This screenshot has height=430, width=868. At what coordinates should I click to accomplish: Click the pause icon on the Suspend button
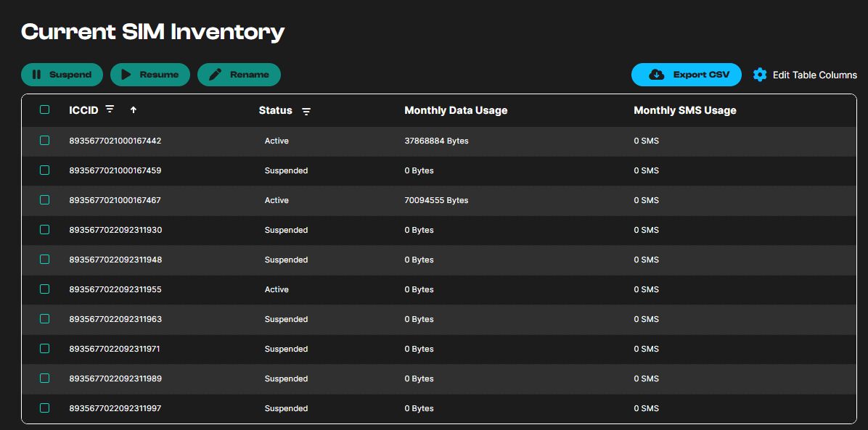click(x=37, y=74)
